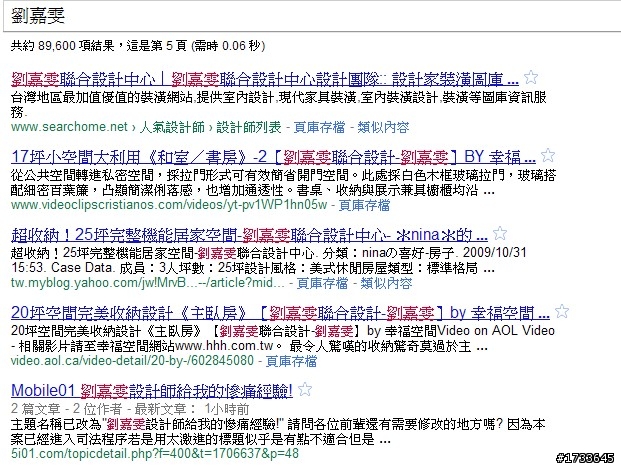The height and width of the screenshot is (466, 621).
Task: Click the tw.myblog.yahoo.com URL text
Action: point(148,283)
